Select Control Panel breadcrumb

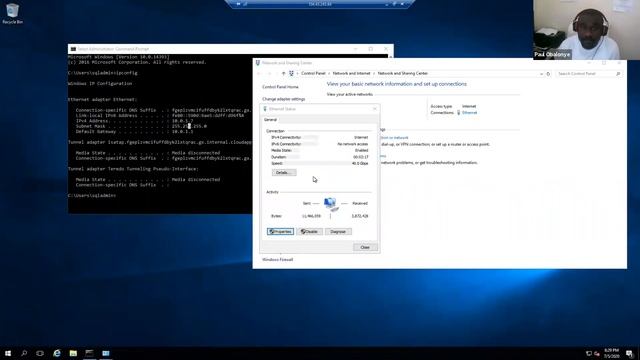tap(313, 73)
